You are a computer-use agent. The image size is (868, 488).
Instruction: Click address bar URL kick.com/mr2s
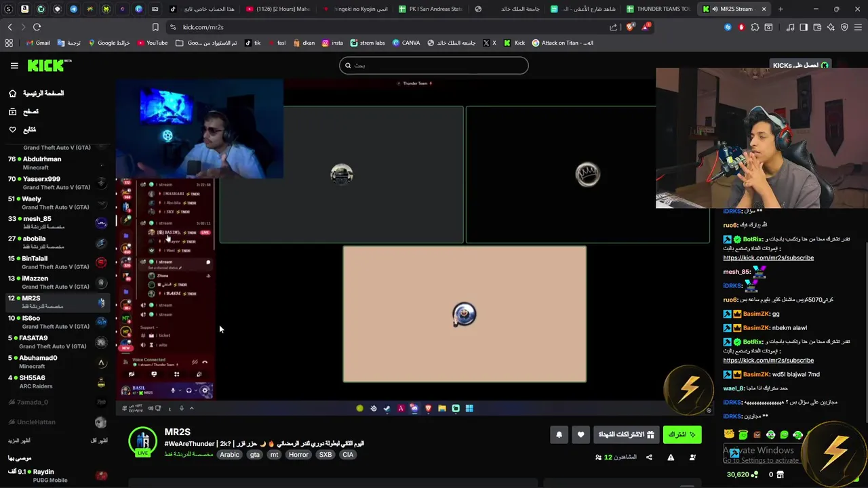point(203,27)
